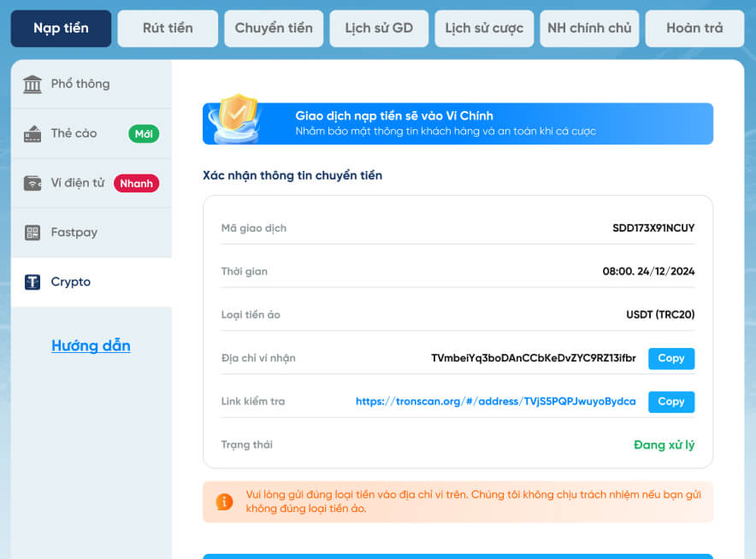This screenshot has height=559, width=756.
Task: Open Lịch sử GD tab
Action: coord(379,28)
